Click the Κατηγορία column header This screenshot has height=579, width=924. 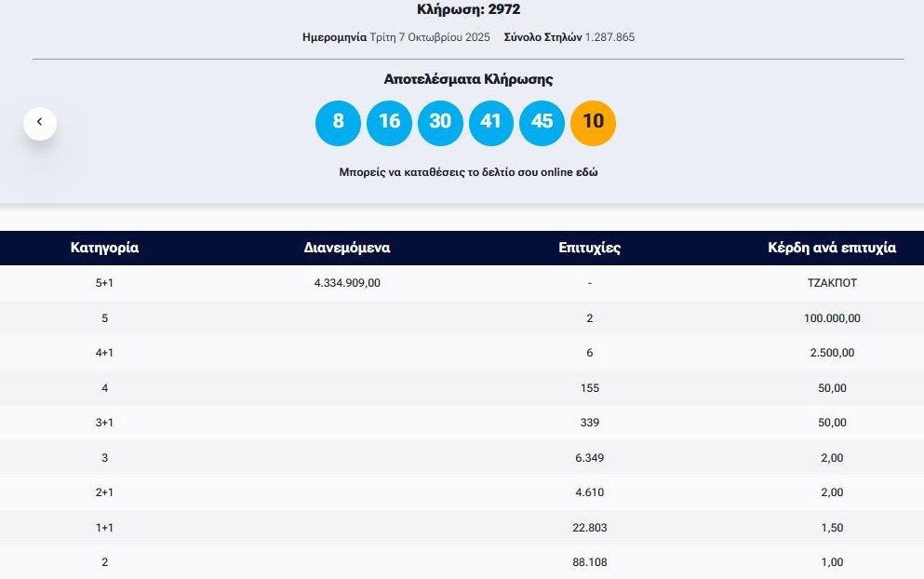[104, 248]
